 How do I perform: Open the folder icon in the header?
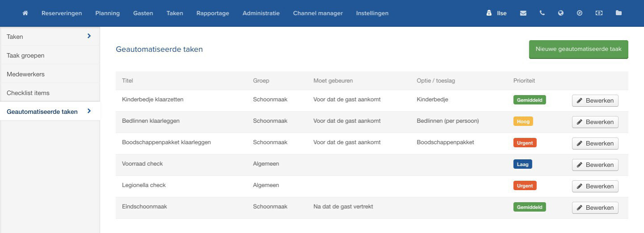(x=619, y=13)
